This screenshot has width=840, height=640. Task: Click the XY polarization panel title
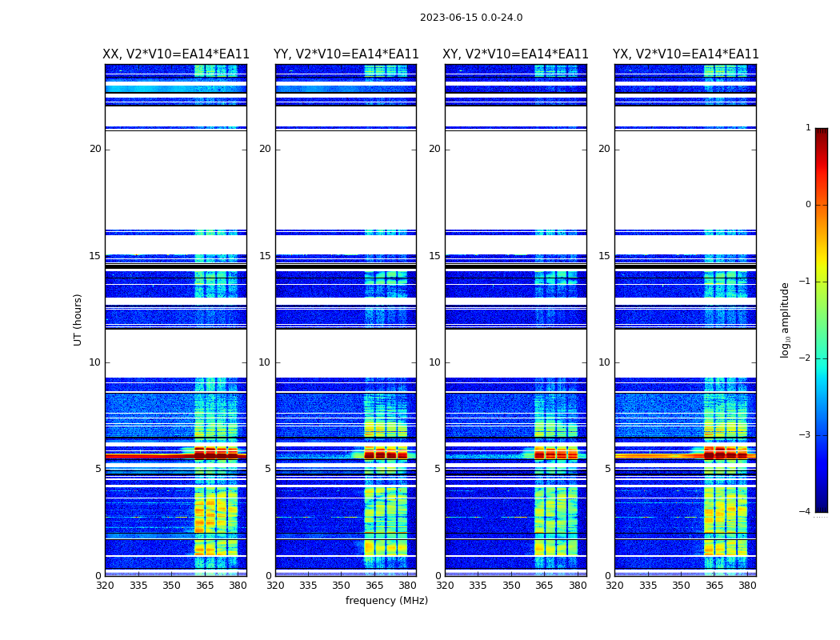(515, 54)
